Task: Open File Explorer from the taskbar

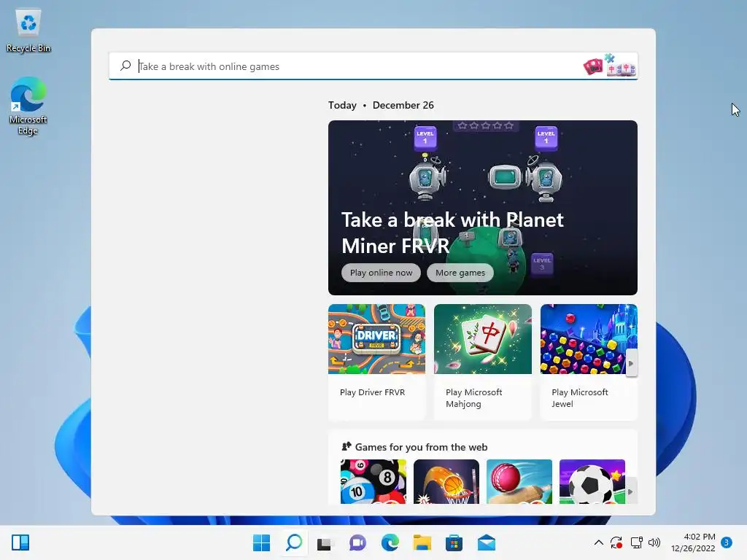Action: coord(422,542)
